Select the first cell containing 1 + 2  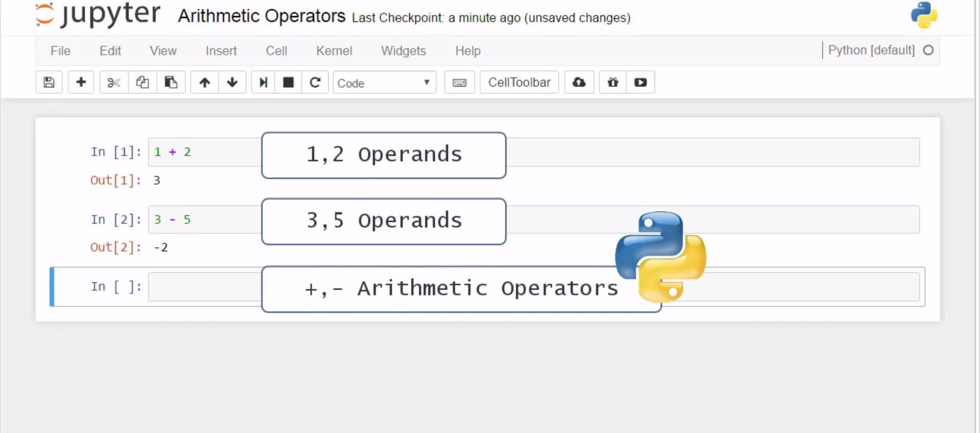[205, 152]
